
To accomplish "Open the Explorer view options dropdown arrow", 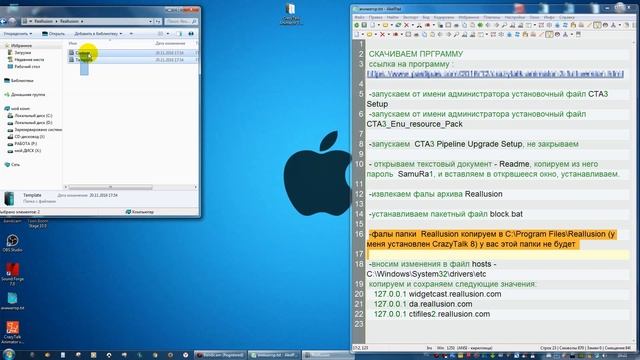I will tap(168, 33).
